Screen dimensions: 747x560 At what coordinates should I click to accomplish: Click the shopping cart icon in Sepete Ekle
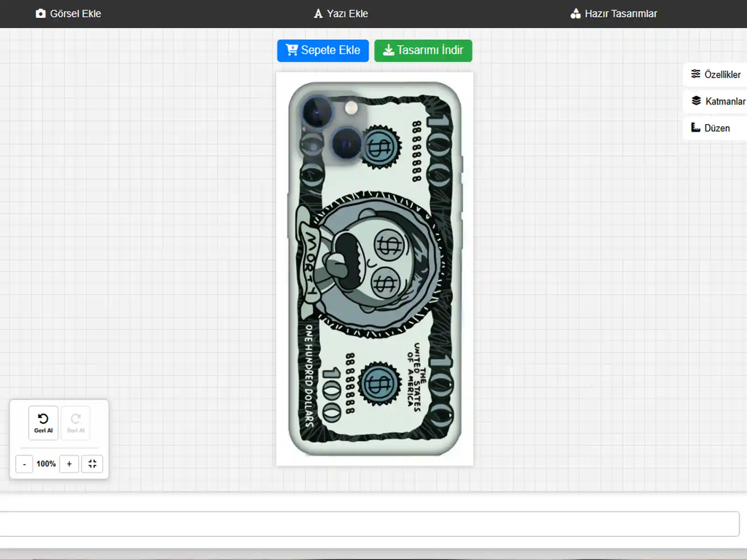coord(292,50)
